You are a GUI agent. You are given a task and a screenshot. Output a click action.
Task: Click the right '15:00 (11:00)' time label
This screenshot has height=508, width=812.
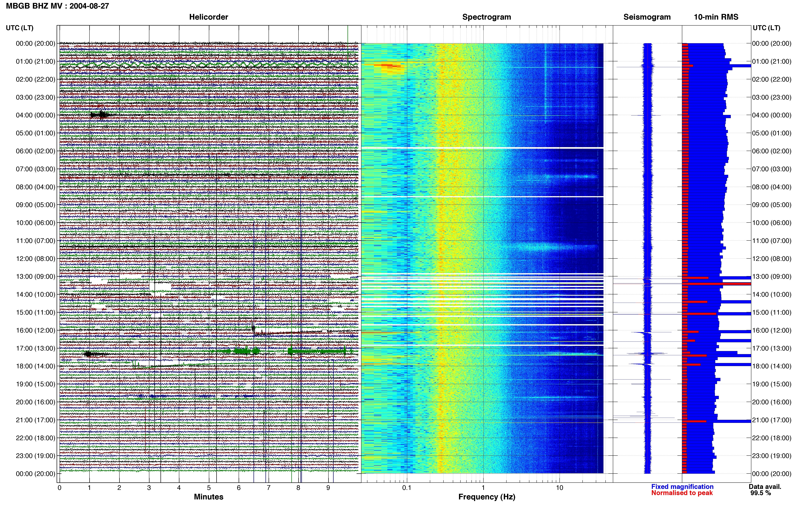[772, 313]
